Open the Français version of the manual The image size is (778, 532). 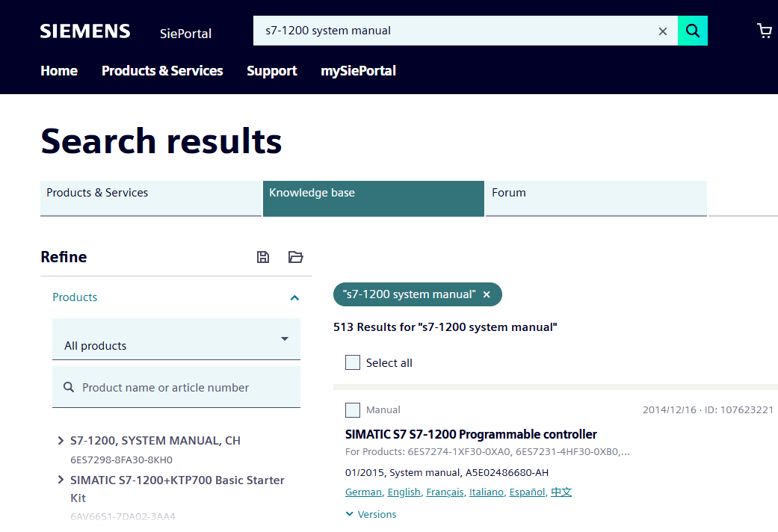tap(445, 492)
